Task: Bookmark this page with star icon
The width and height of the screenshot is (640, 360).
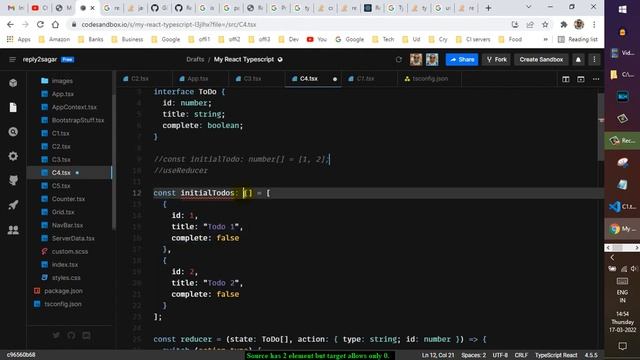Action: click(545, 24)
